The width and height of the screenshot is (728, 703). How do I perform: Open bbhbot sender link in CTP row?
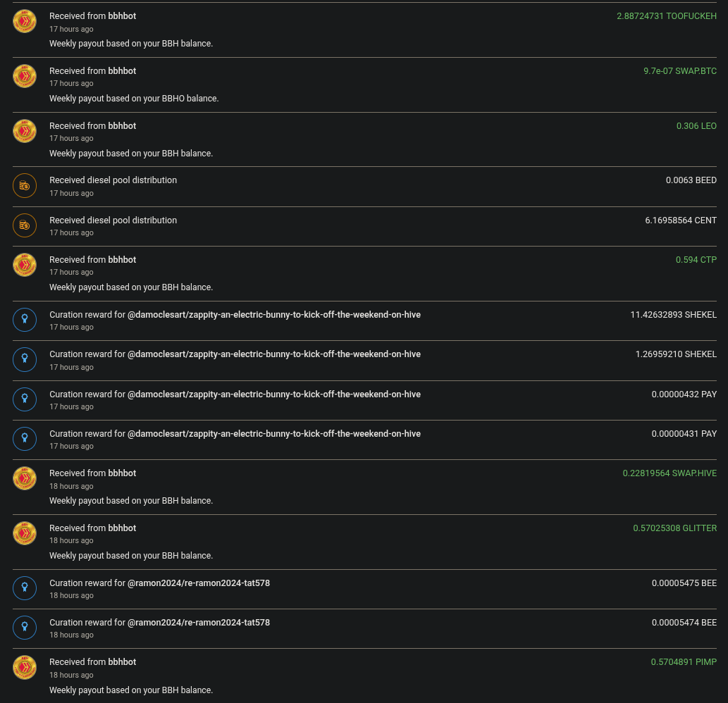point(122,260)
